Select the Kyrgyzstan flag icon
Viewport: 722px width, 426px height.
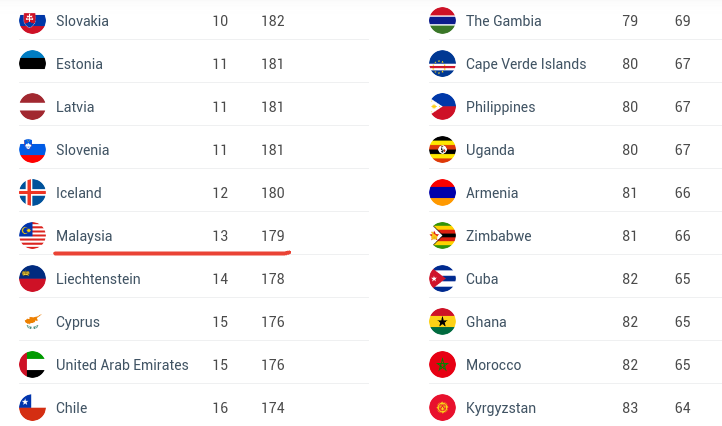[x=442, y=408]
